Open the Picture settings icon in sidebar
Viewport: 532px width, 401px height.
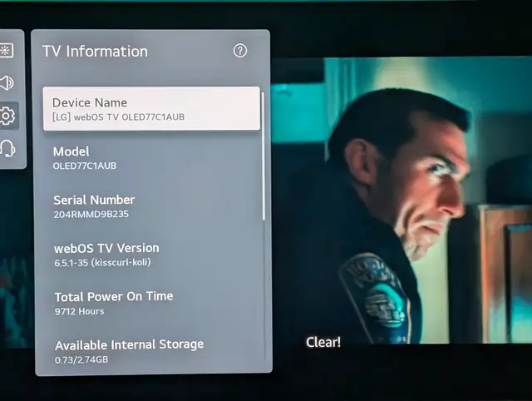6,51
